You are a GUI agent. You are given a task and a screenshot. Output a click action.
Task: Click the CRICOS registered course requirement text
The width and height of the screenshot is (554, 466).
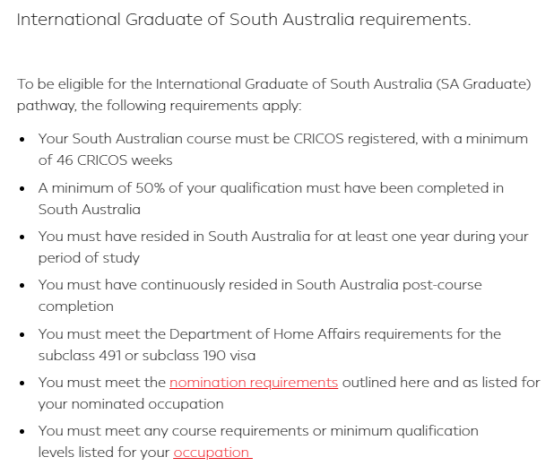point(283,149)
